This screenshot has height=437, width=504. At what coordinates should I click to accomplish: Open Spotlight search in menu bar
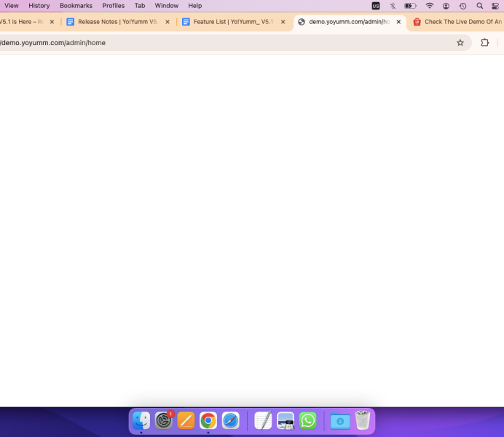pyautogui.click(x=479, y=6)
